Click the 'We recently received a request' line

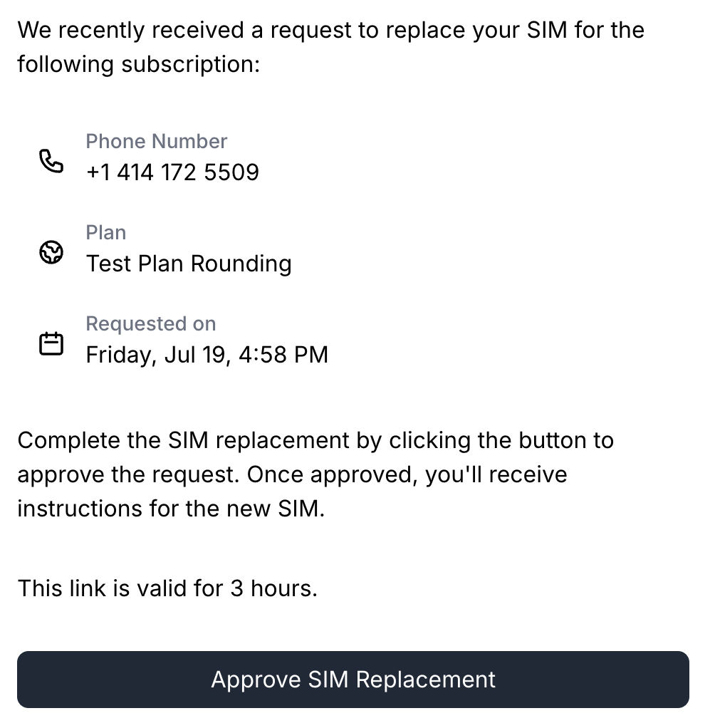pos(331,30)
